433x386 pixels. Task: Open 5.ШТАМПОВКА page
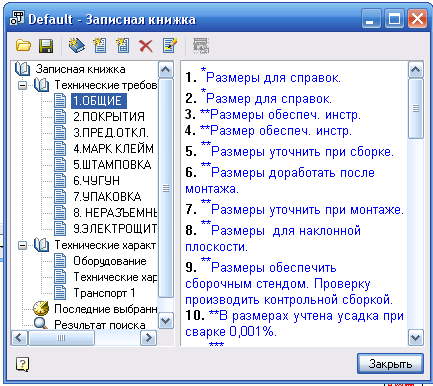112,164
